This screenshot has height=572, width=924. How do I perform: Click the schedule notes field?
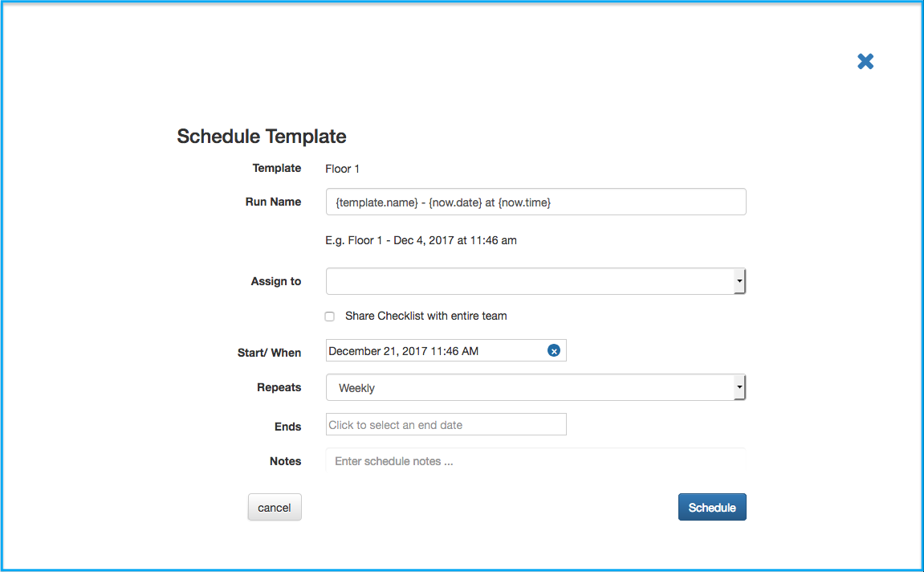pos(535,461)
